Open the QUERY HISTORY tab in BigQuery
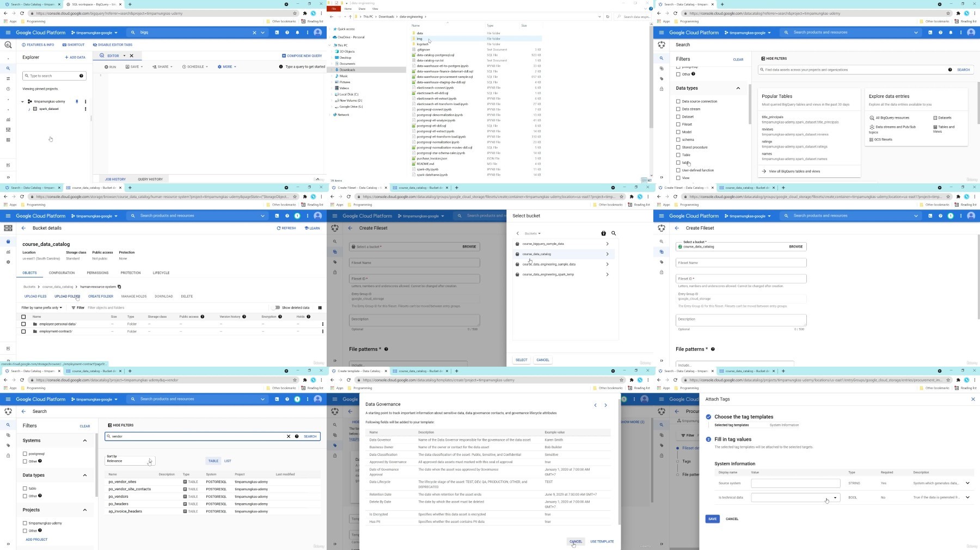Screen dimensions: 980x550 coord(150,179)
